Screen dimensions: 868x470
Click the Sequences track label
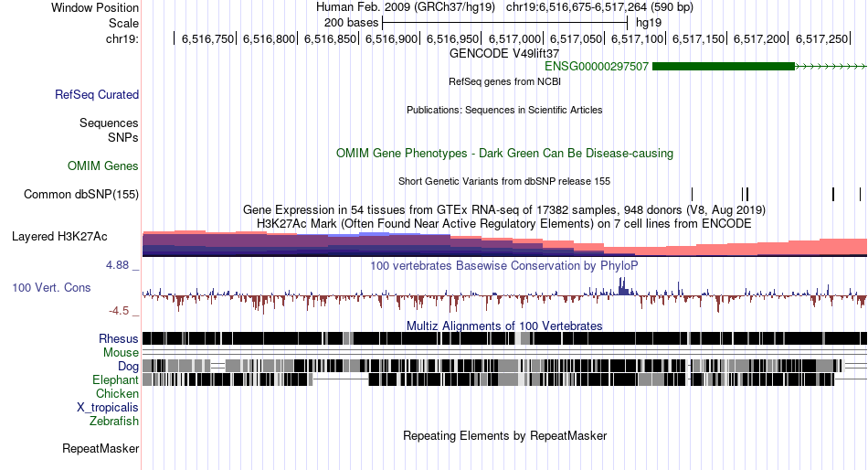point(109,123)
